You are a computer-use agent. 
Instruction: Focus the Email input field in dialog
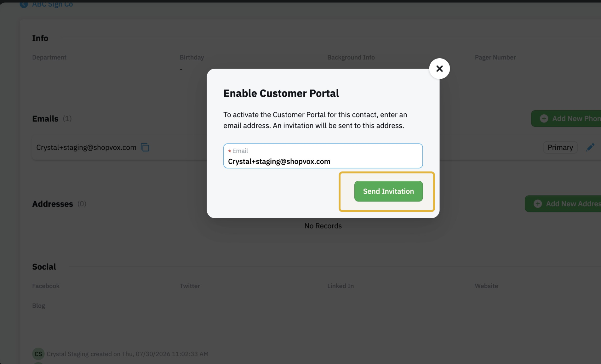(323, 156)
